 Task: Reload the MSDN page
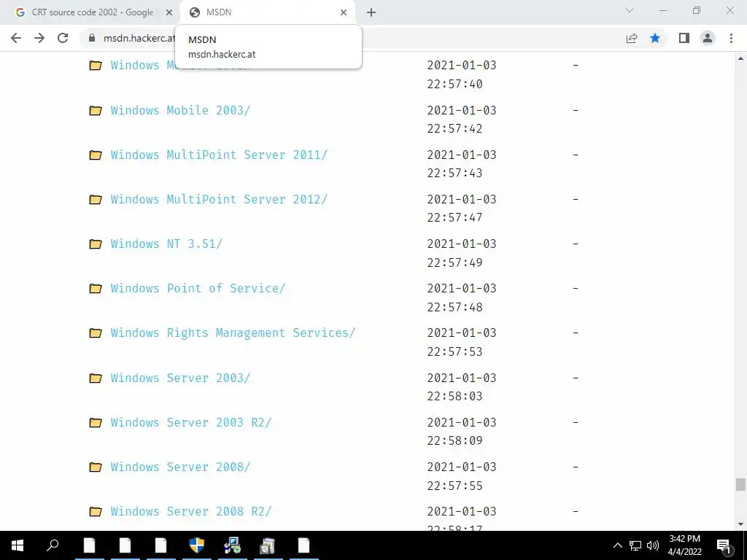63,38
